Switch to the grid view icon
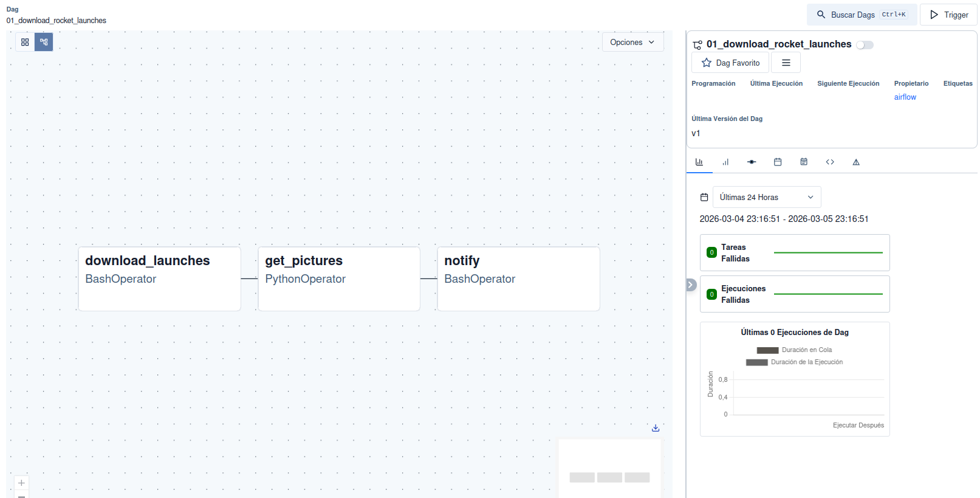The image size is (980, 498). coord(25,42)
